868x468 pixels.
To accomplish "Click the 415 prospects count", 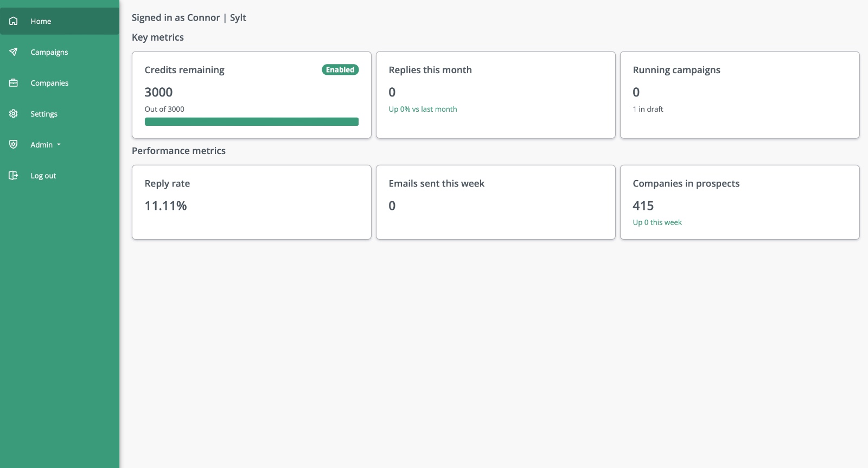I will click(643, 206).
